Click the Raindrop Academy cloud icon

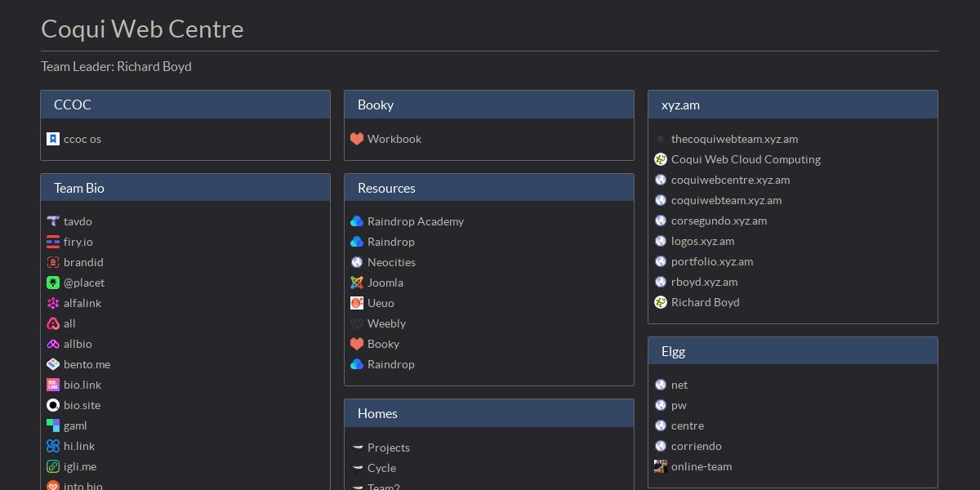pos(357,221)
